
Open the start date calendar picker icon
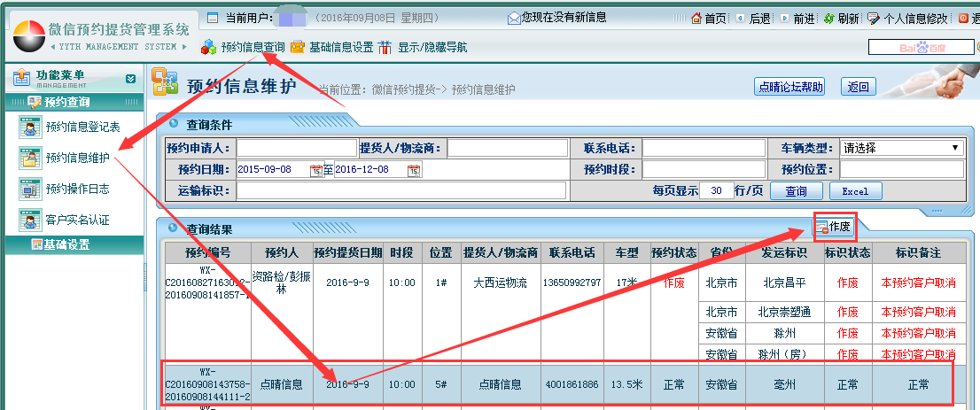click(x=316, y=170)
